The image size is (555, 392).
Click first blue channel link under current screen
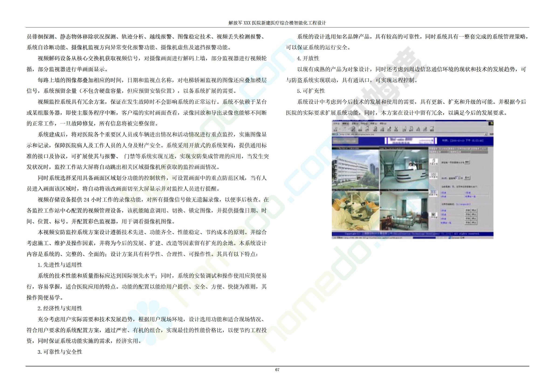tap(444, 193)
